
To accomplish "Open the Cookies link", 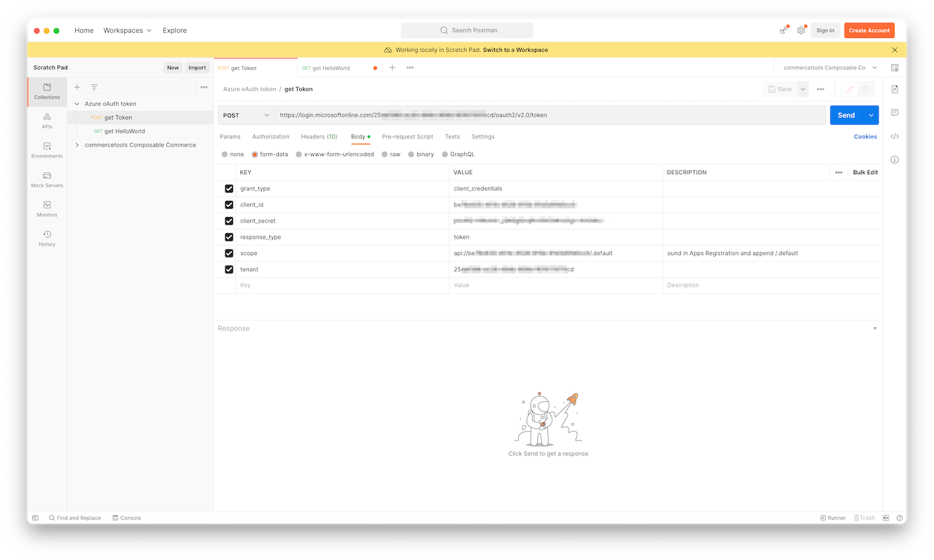I will click(865, 137).
